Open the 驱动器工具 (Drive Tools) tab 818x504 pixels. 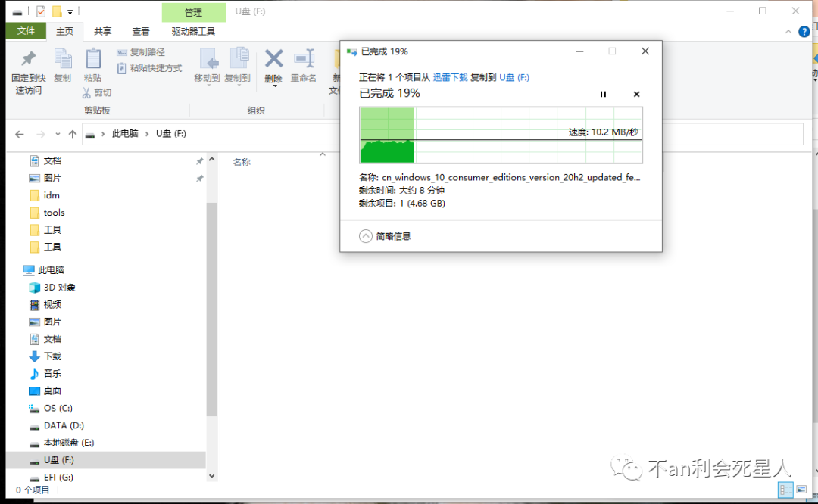coord(193,31)
